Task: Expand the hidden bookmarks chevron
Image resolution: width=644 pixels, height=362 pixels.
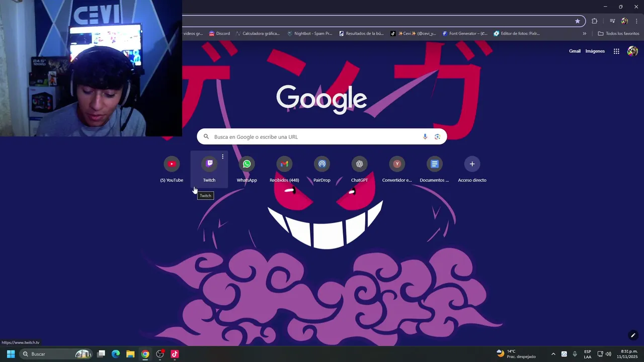Action: click(584, 34)
